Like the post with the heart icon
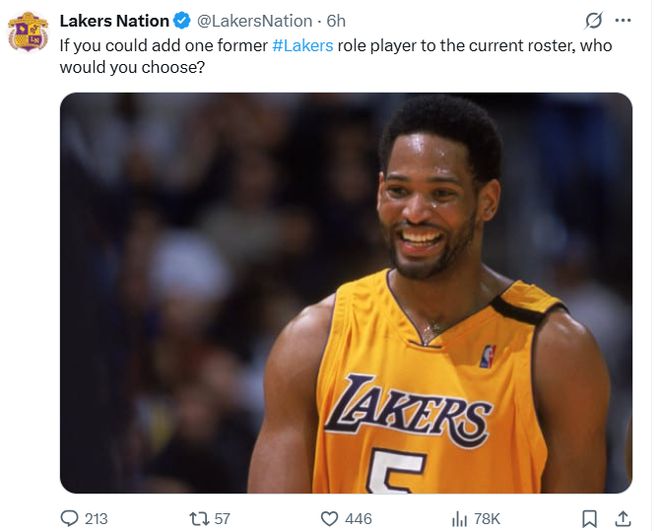The height and width of the screenshot is (531, 660). click(x=328, y=518)
